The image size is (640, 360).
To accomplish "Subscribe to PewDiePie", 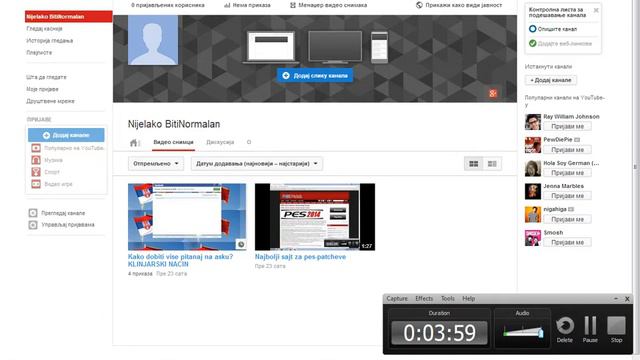I will [567, 150].
